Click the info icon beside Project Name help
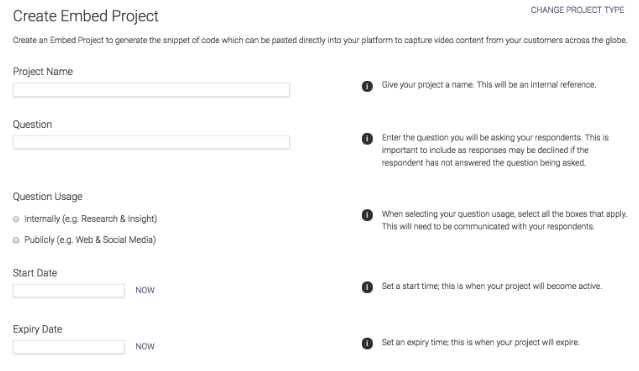Image resolution: width=639 pixels, height=371 pixels. tap(367, 86)
